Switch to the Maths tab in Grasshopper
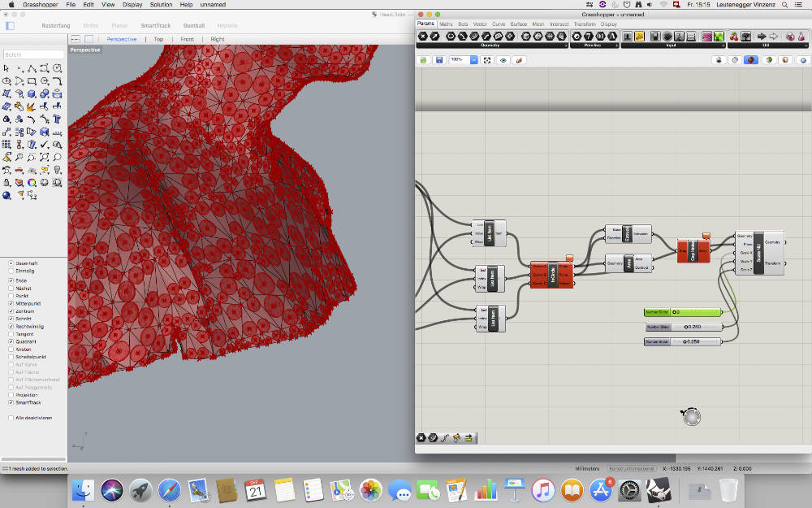The height and width of the screenshot is (508, 812). [x=446, y=24]
